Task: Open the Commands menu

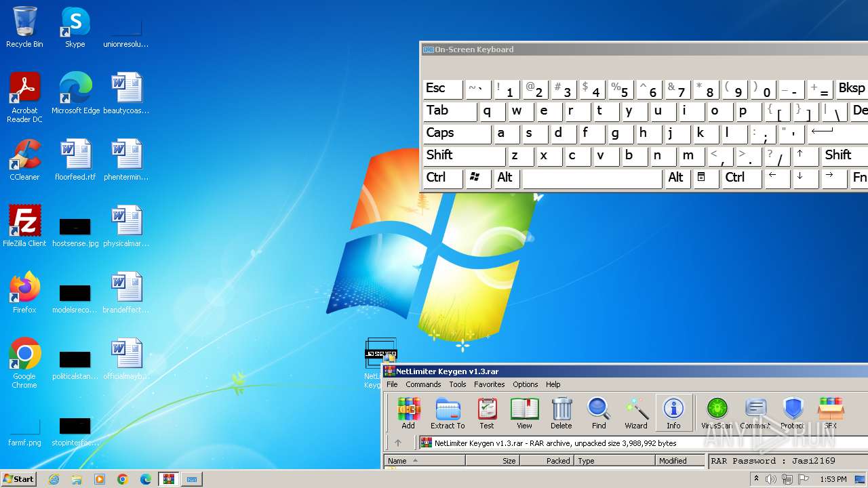Action: point(423,384)
